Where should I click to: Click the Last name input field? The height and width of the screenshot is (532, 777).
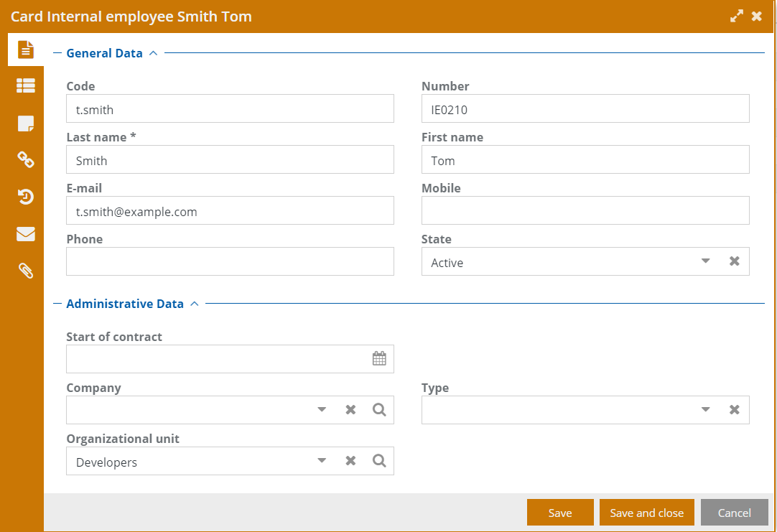pyautogui.click(x=230, y=159)
